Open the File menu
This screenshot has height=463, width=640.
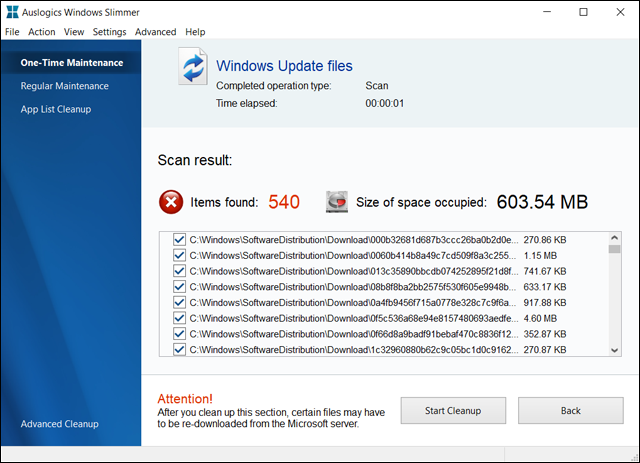pyautogui.click(x=12, y=32)
